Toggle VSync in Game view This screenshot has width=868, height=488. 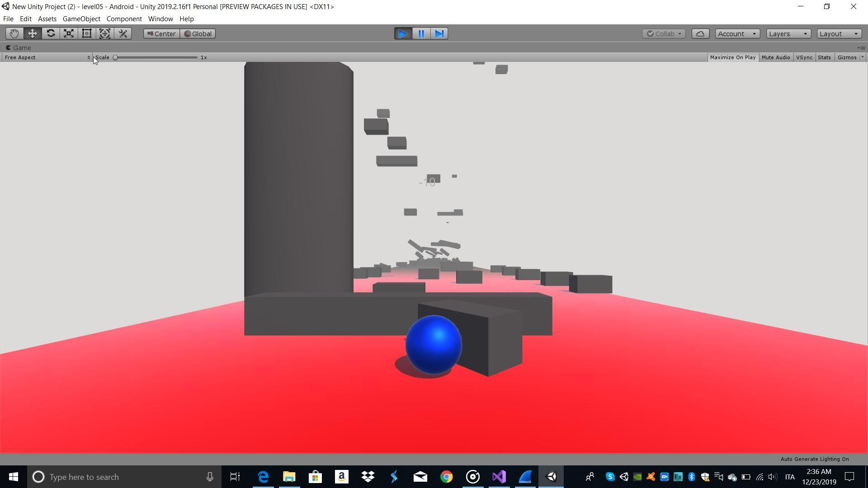(804, 57)
